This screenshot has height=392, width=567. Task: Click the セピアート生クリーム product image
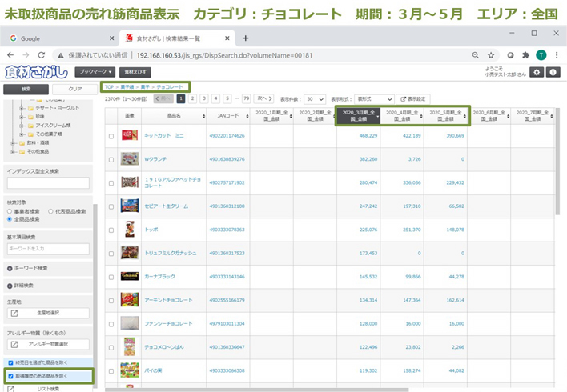click(130, 206)
